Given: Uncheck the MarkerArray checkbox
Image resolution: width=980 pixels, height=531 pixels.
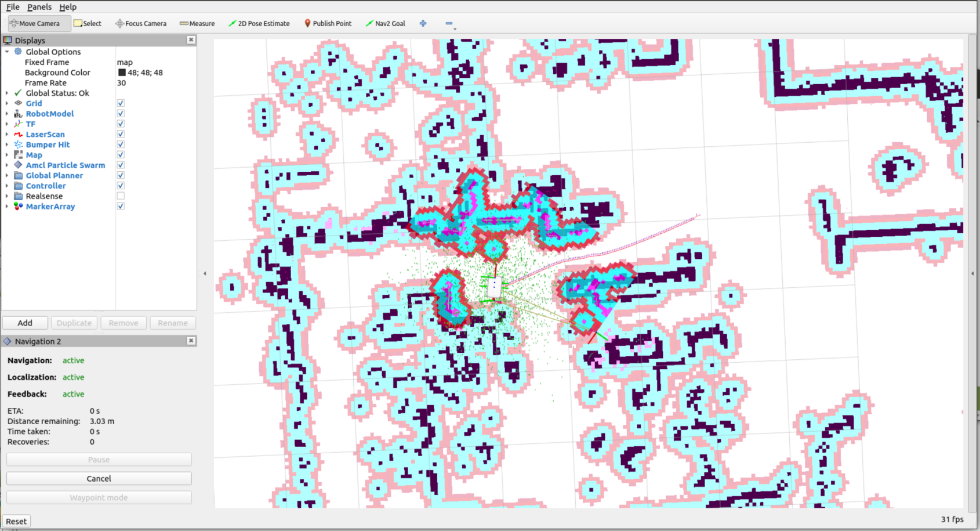Looking at the screenshot, I should (121, 206).
